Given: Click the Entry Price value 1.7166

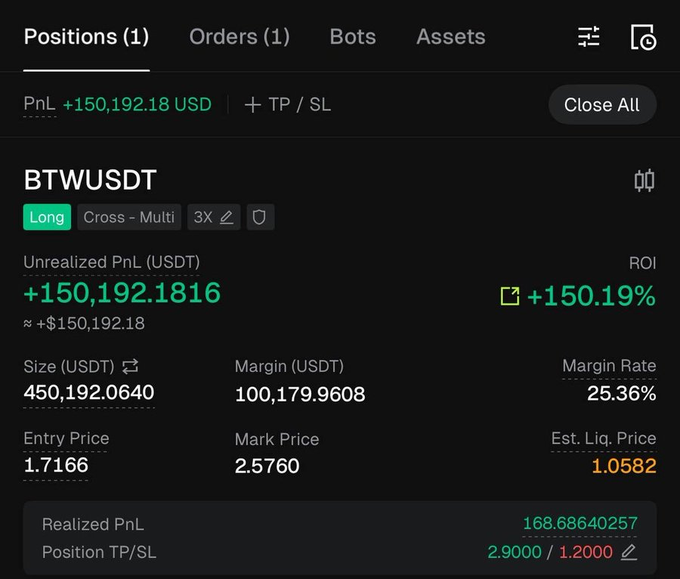Looking at the screenshot, I should (56, 465).
